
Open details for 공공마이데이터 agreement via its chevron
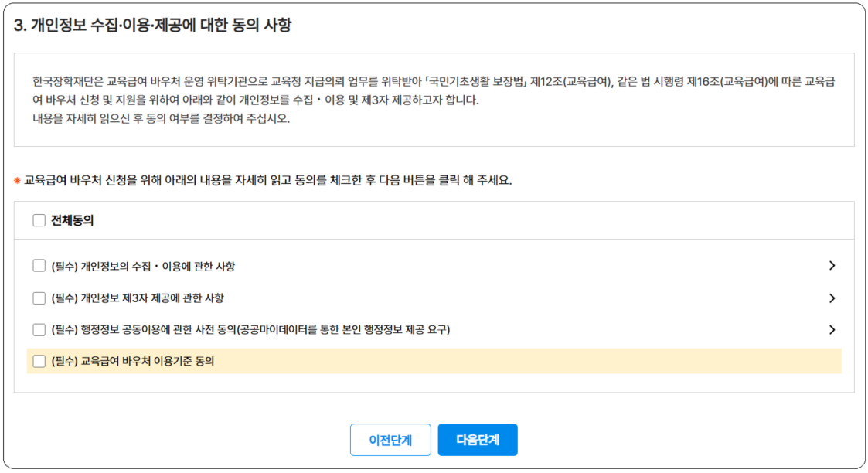click(x=832, y=329)
